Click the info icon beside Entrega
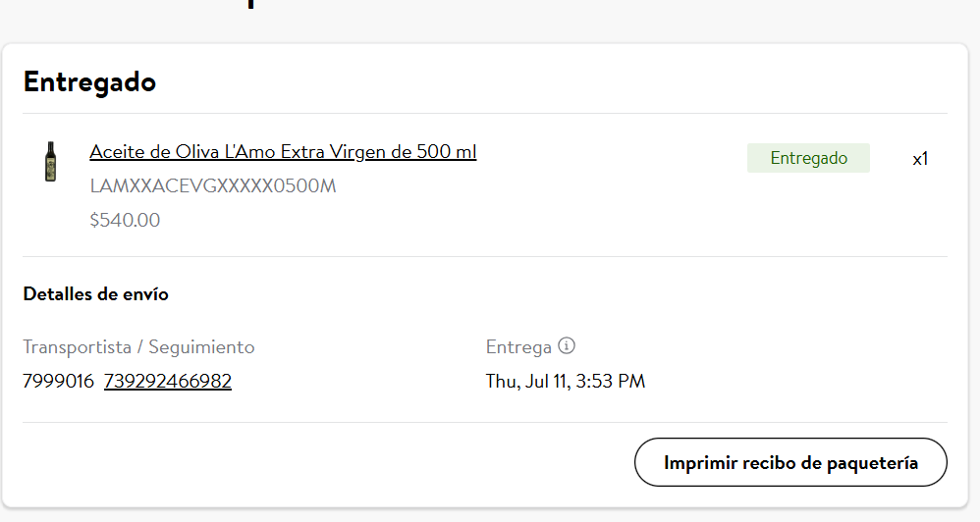 tap(567, 346)
